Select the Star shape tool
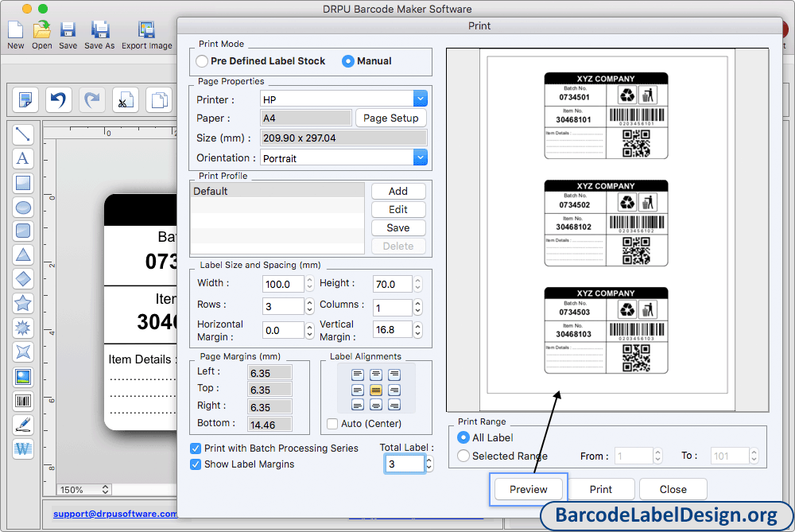 [23, 304]
